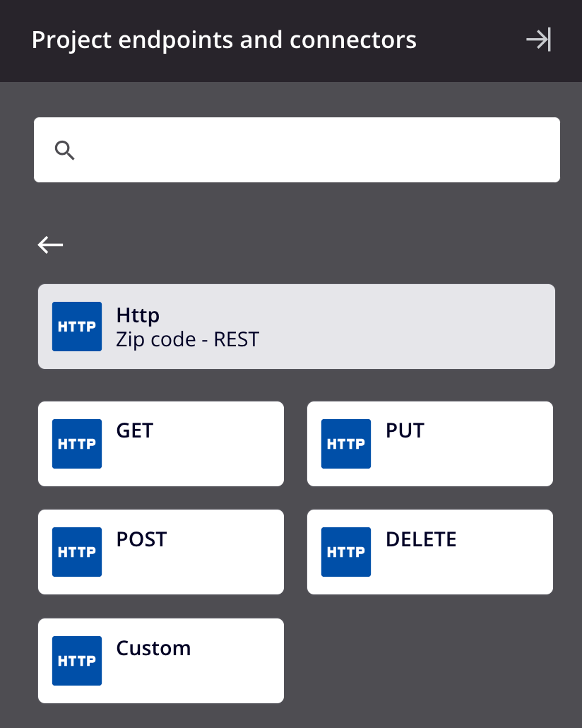Click the Zip code - REST subtitle
Image resolution: width=582 pixels, height=728 pixels.
[x=187, y=339]
